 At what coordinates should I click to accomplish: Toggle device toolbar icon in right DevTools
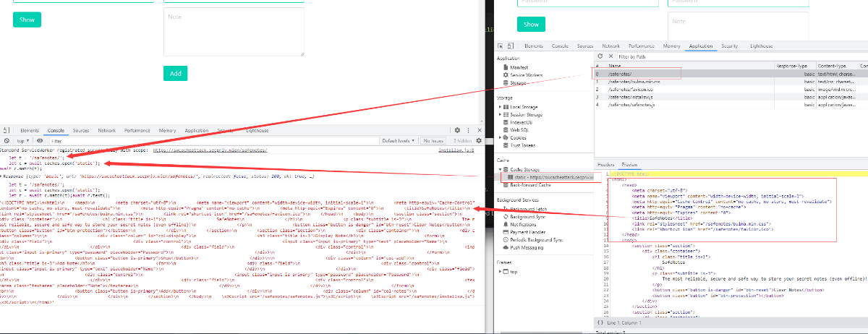509,46
